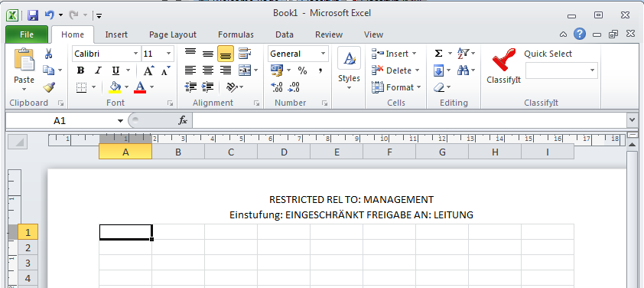Open the Format cells menu button
Viewport: 644px width, 288px height.
396,87
